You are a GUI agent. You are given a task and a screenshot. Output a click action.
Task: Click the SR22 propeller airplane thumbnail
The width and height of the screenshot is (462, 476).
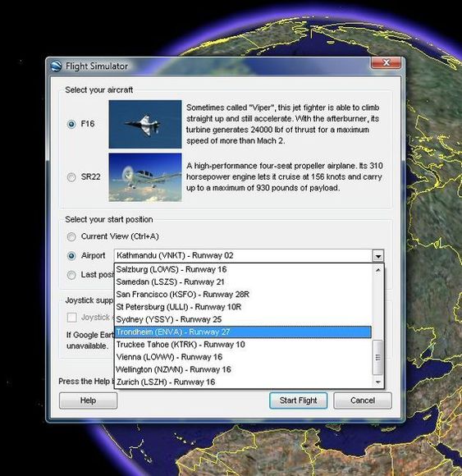click(x=145, y=177)
